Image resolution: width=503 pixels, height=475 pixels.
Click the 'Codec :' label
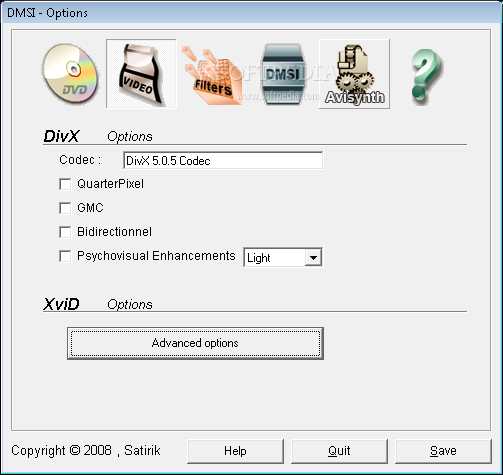click(80, 160)
